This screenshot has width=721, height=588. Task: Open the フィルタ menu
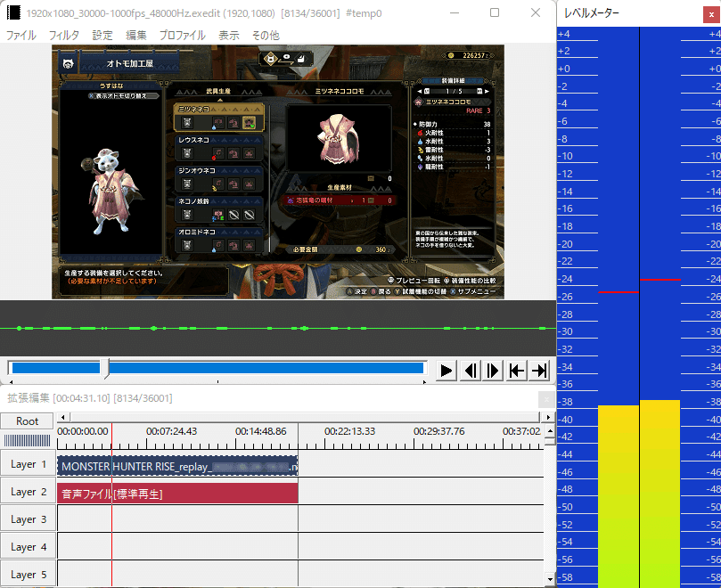coord(64,36)
